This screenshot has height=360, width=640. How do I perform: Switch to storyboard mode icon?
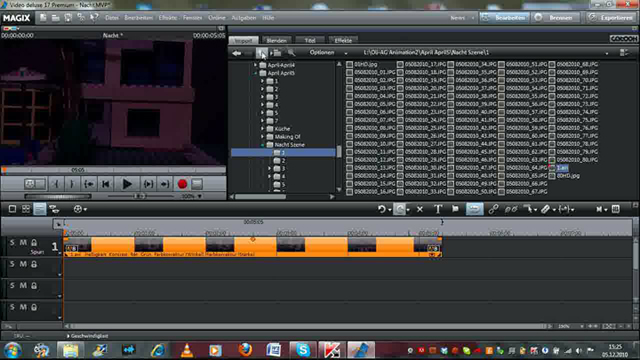(x=12, y=209)
